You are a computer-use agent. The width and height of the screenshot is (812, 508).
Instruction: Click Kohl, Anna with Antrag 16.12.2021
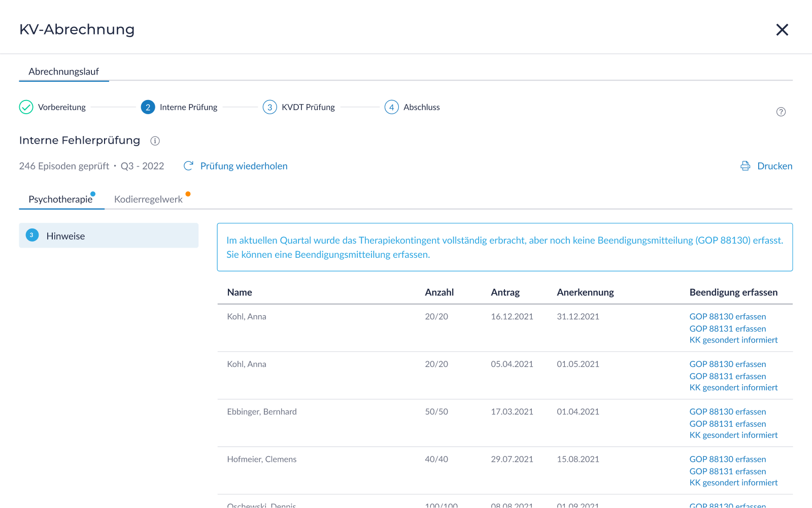247,317
